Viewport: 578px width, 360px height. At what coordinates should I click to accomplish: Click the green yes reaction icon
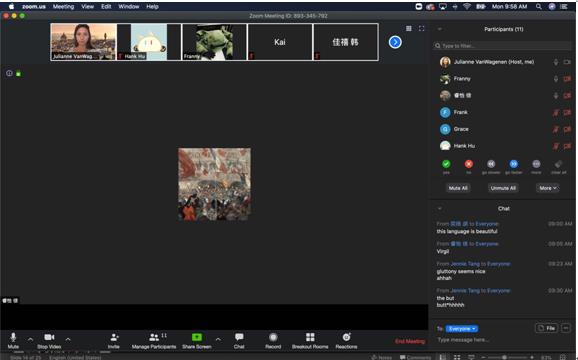(446, 164)
